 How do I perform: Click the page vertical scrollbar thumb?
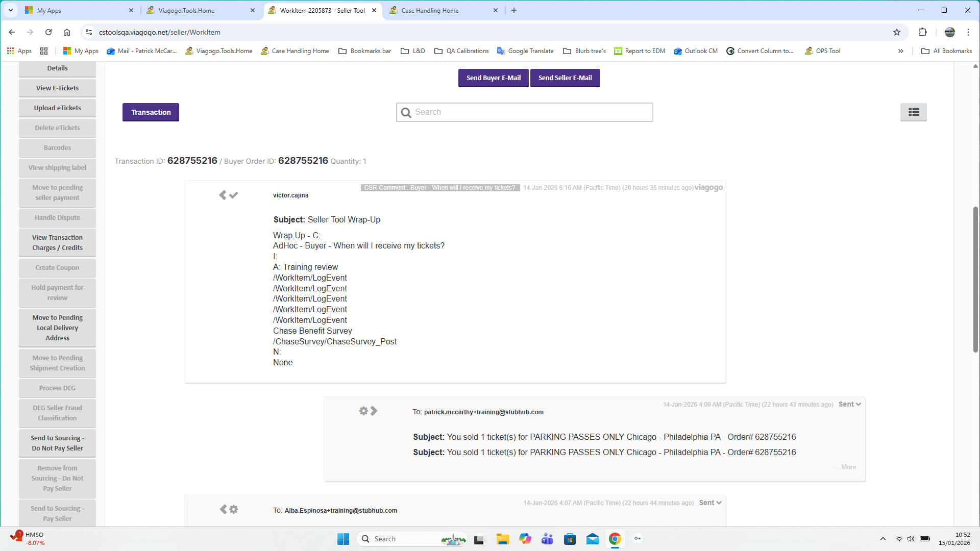click(975, 279)
